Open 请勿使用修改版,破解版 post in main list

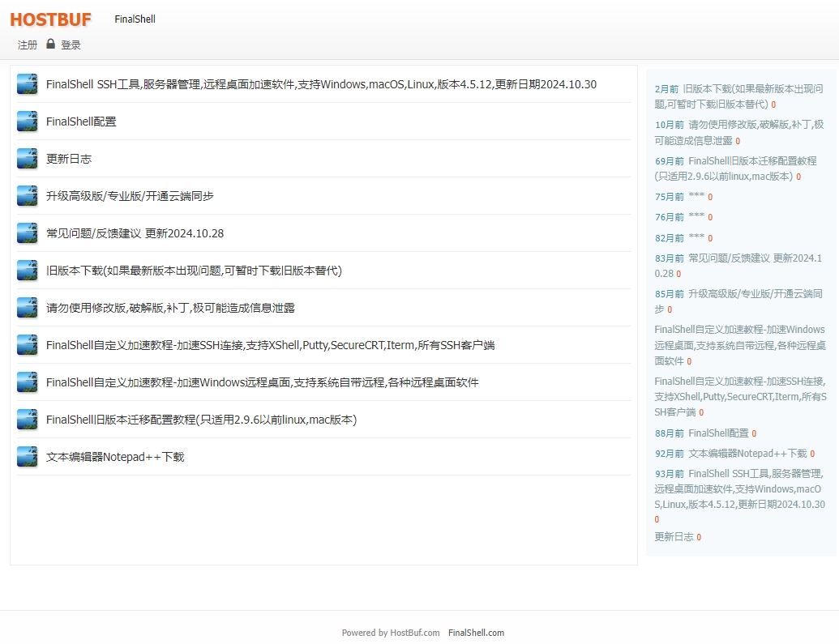click(x=170, y=308)
